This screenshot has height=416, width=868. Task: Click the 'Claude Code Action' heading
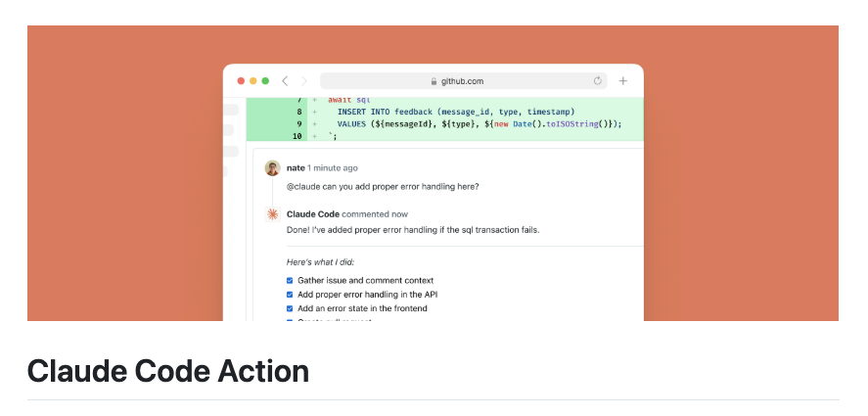(x=168, y=371)
